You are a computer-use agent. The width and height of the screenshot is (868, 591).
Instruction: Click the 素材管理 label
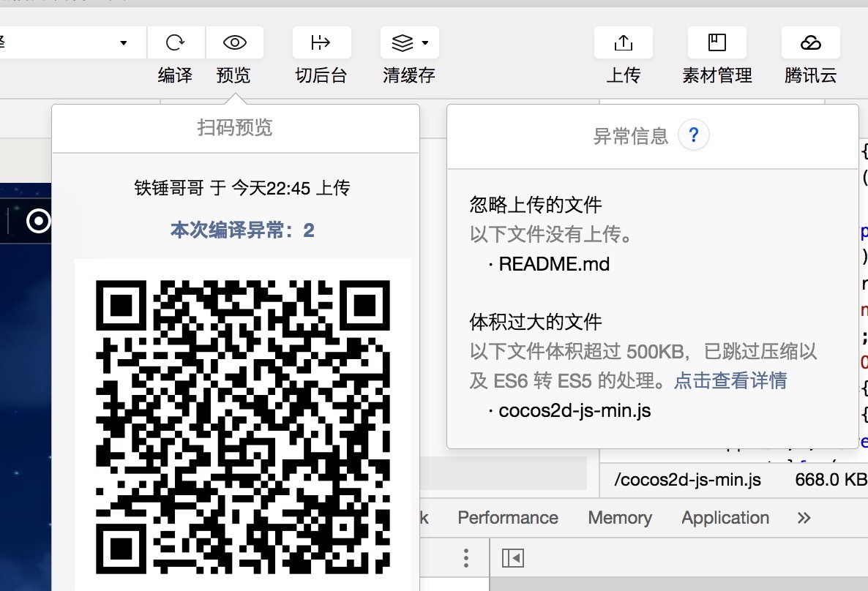coord(717,75)
